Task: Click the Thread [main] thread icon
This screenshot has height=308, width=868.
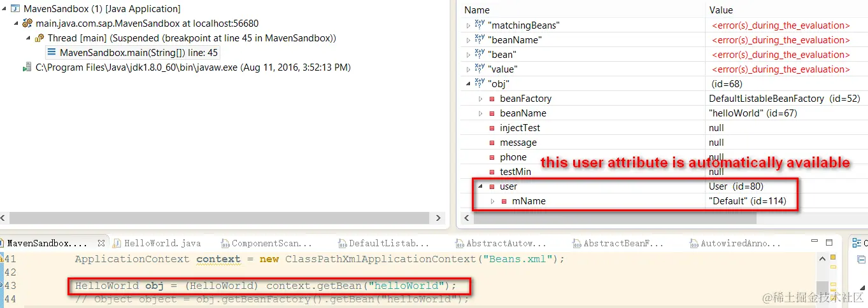Action: (39, 38)
